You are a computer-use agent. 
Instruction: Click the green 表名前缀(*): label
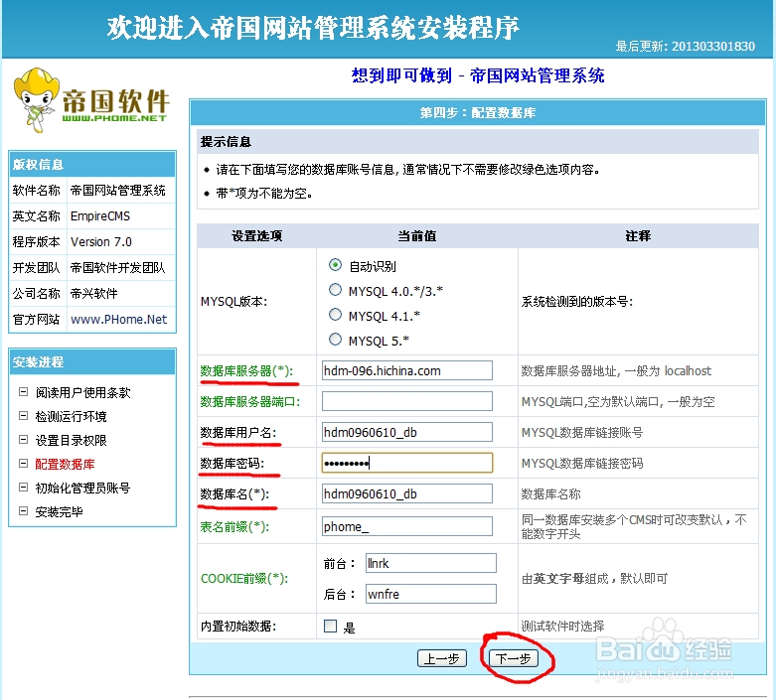pos(234,527)
